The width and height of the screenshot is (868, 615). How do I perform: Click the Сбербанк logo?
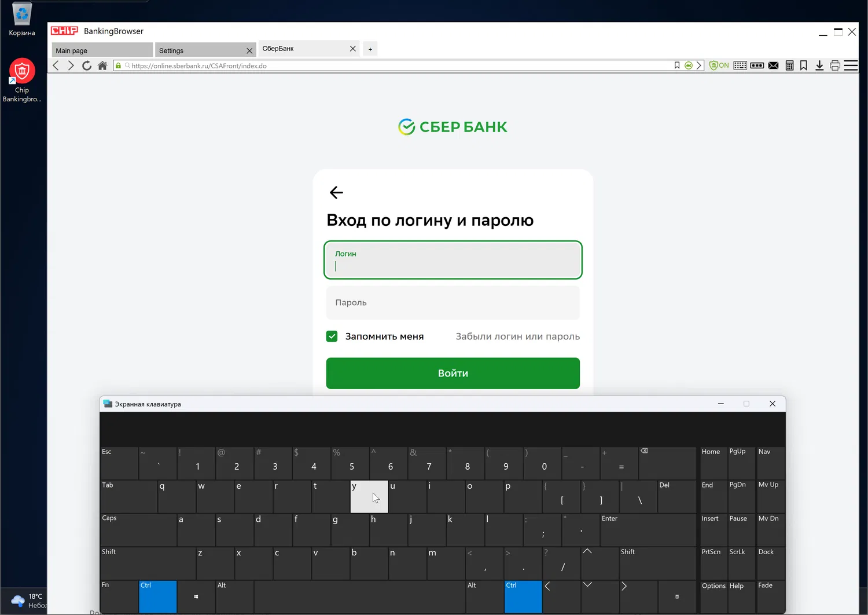click(x=453, y=127)
